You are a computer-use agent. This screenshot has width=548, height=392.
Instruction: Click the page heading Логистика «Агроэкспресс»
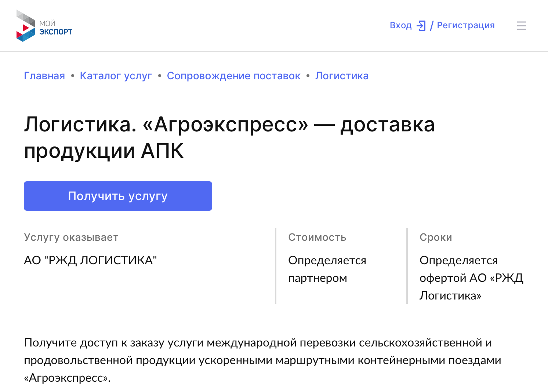pyautogui.click(x=229, y=138)
